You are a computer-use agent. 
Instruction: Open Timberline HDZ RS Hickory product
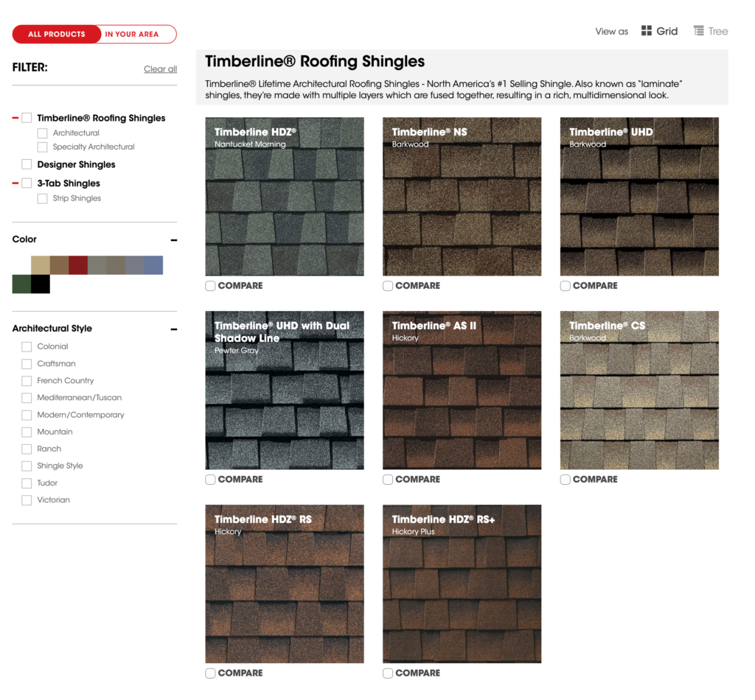[x=285, y=584]
